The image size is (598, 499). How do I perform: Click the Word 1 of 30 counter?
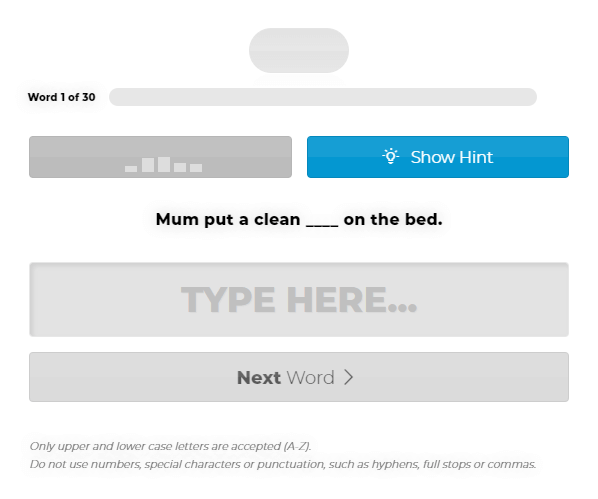pos(61,97)
